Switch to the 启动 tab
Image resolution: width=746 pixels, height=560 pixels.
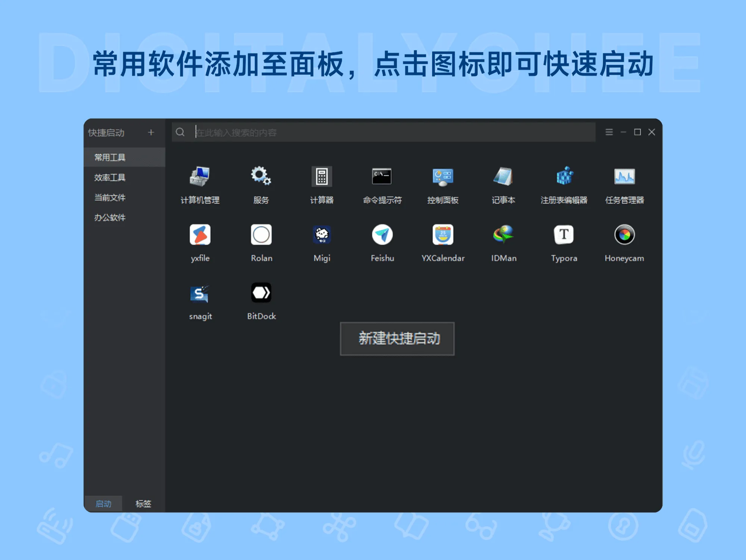coord(103,504)
